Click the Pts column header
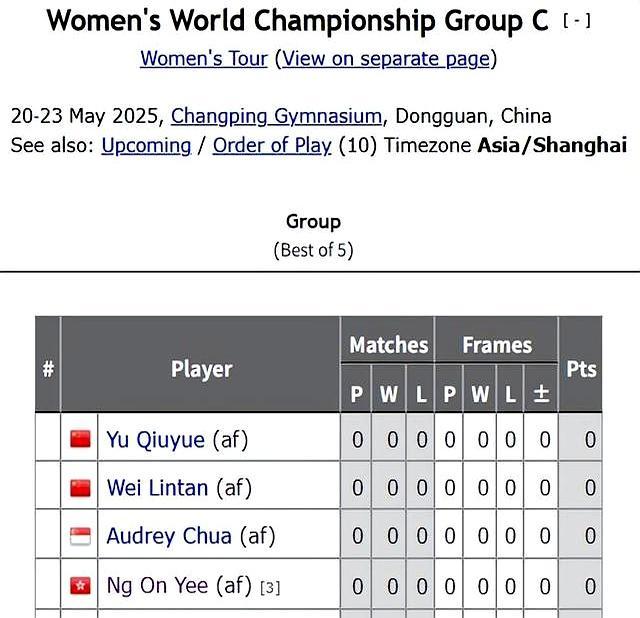This screenshot has height=618, width=640. (581, 369)
